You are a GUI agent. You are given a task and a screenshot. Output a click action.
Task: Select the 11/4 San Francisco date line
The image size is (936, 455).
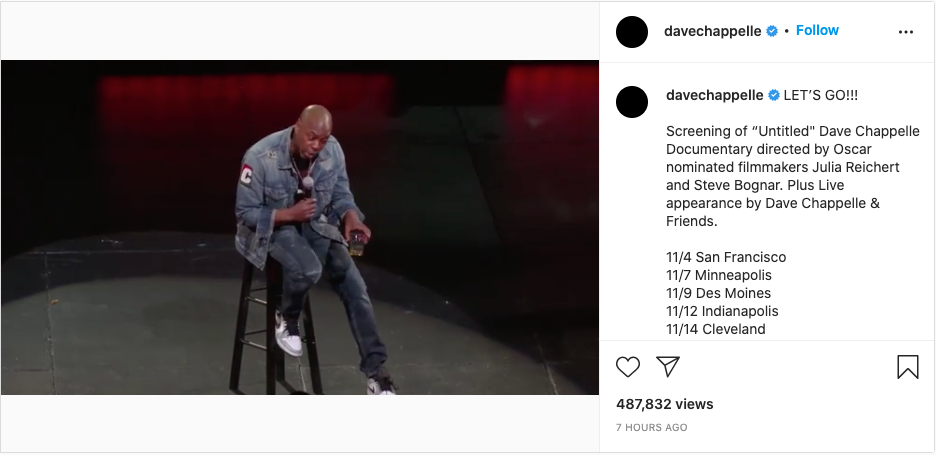pyautogui.click(x=726, y=257)
